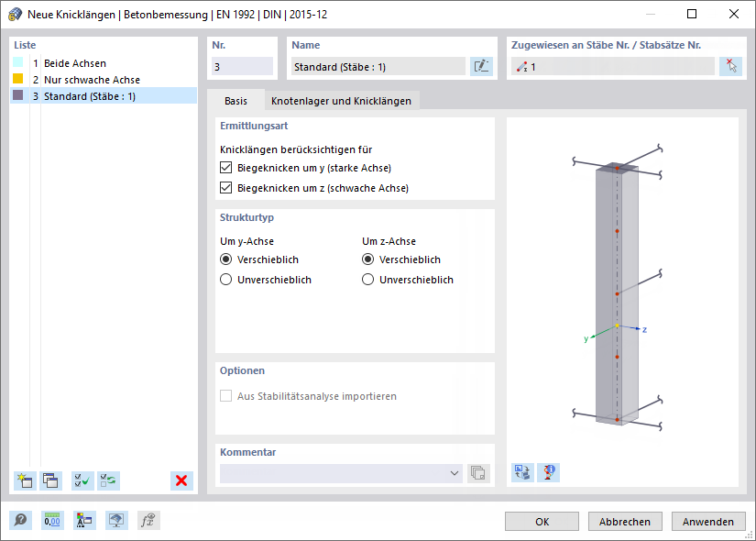
Task: Click the Name input field
Action: (x=378, y=67)
